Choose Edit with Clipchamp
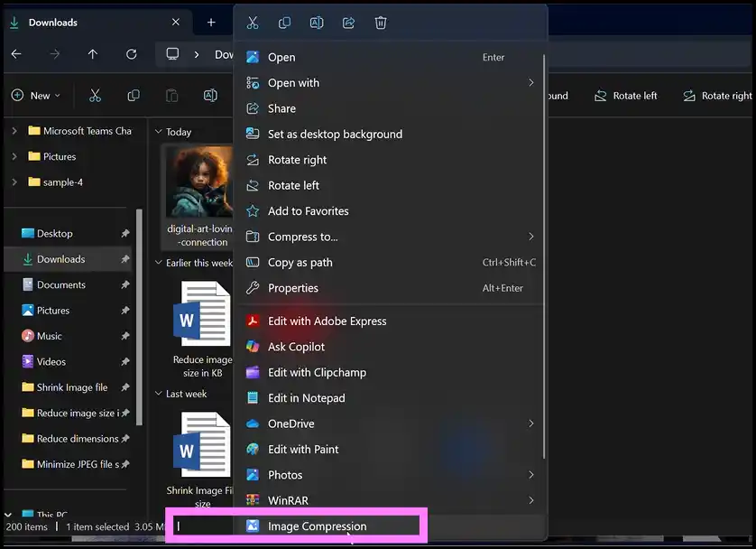756x549 pixels. [x=391, y=372]
